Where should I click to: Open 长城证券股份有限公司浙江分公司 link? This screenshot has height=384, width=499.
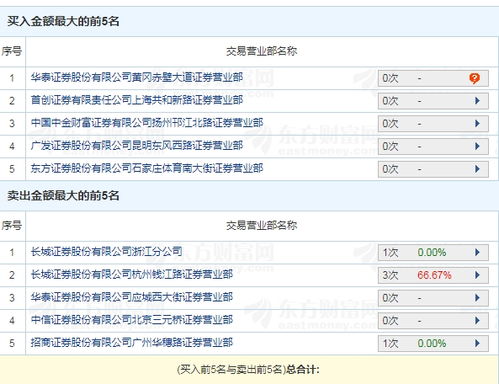click(x=106, y=252)
